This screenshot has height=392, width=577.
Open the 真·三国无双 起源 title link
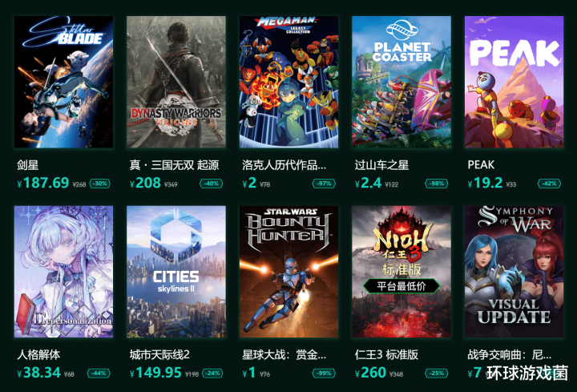pyautogui.click(x=175, y=165)
